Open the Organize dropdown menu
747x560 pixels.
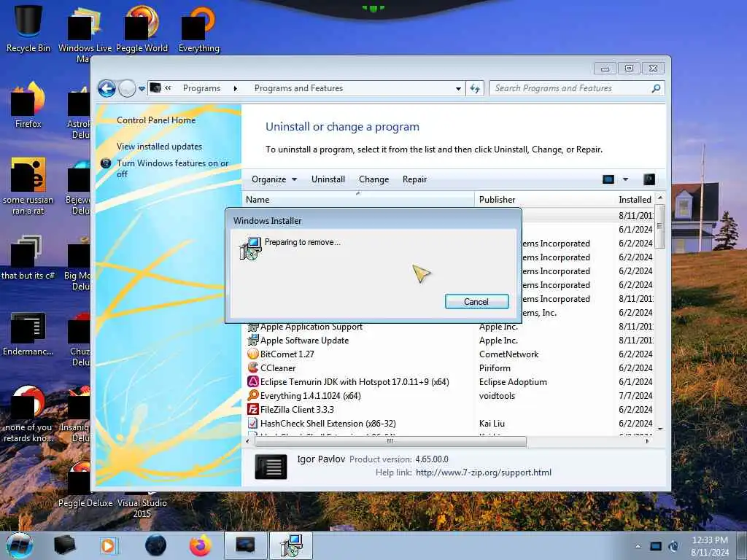tap(274, 179)
